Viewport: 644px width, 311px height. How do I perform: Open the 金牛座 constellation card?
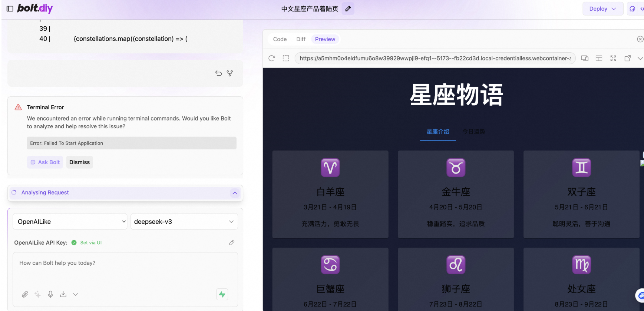[x=456, y=194]
